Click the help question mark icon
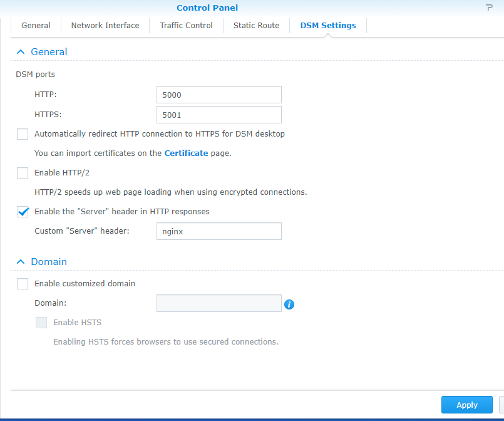The width and height of the screenshot is (504, 421). tap(489, 8)
